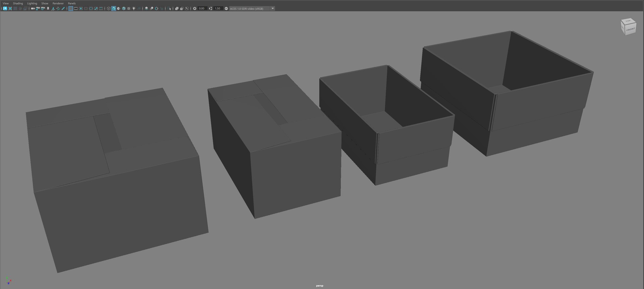Toggle screen space ambient occlusion
The width and height of the screenshot is (644, 289).
tap(147, 8)
